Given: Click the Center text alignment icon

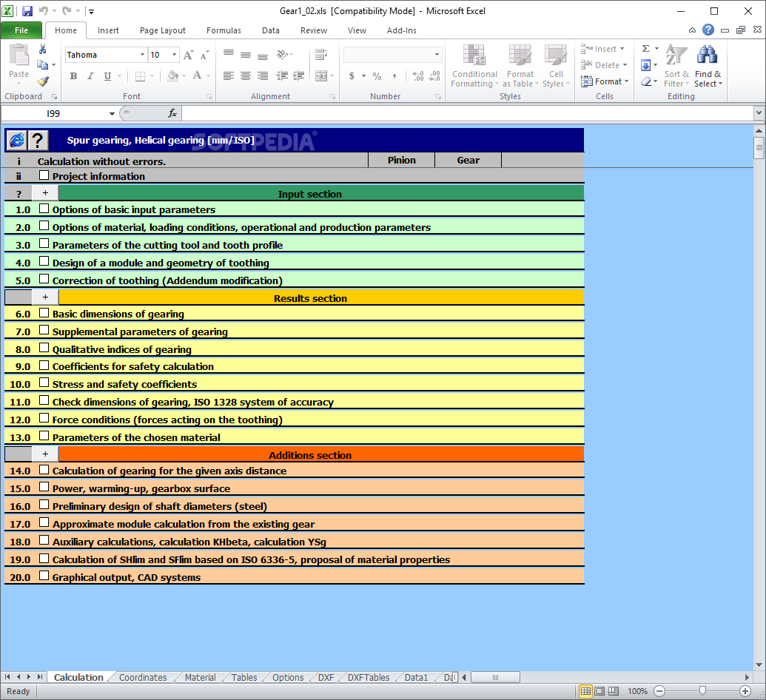Looking at the screenshot, I should (x=245, y=75).
